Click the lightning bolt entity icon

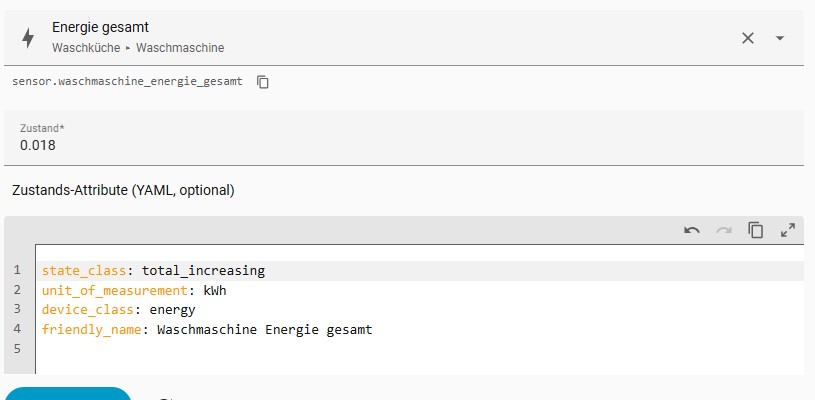coord(27,37)
